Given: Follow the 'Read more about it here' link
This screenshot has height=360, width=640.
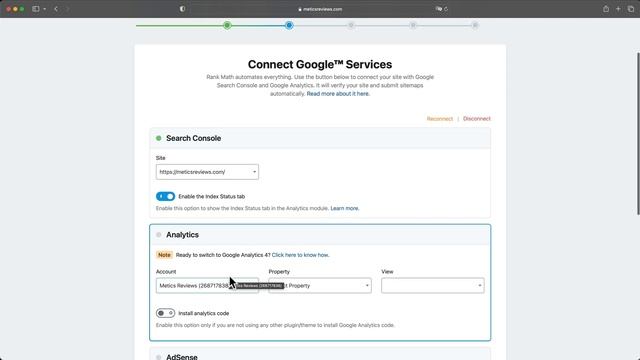Looking at the screenshot, I should coord(338,93).
